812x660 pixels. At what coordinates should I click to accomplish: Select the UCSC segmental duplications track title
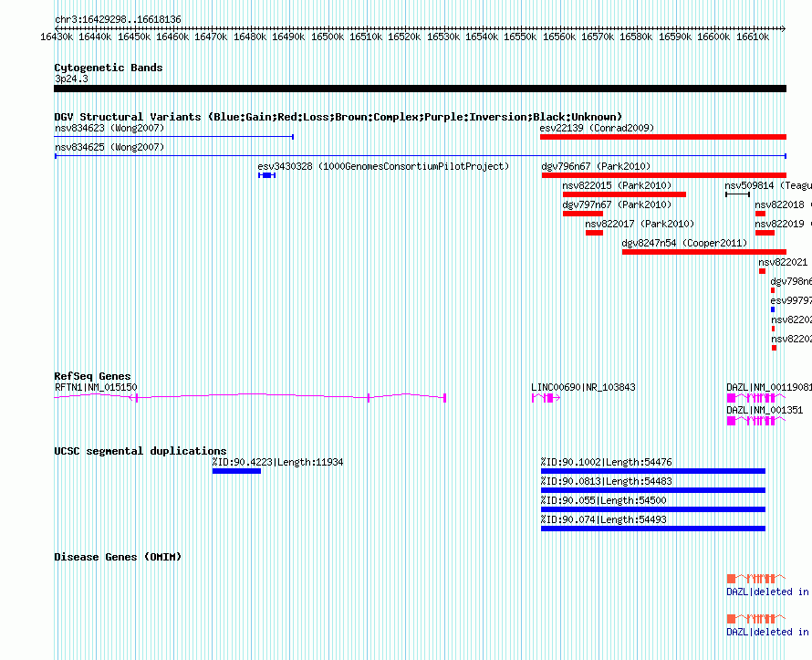(x=141, y=451)
